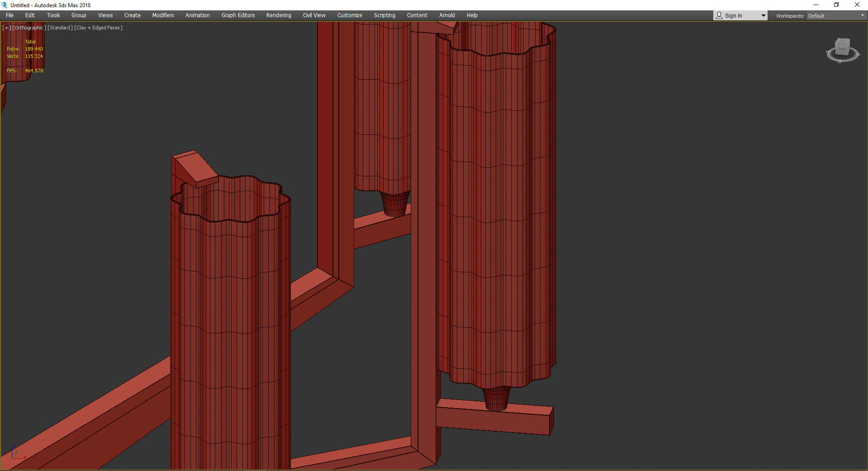
Task: Open the Animation menu
Action: (x=198, y=15)
